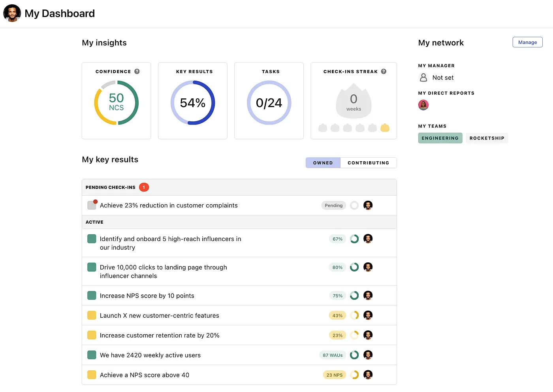Click progress ring beside 43% badge
553x392 pixels.
(x=354, y=315)
